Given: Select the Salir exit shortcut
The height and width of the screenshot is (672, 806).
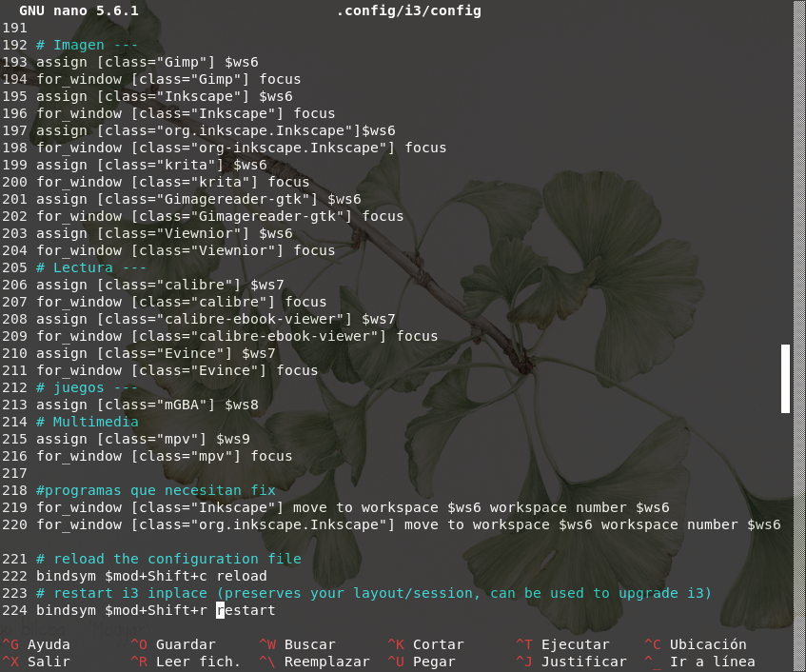Looking at the screenshot, I should tap(38, 662).
